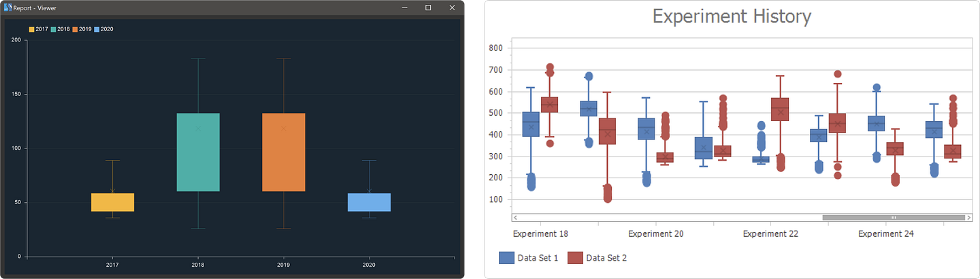Select the teal 2018 box plot
The height and width of the screenshot is (279, 980).
(x=198, y=152)
